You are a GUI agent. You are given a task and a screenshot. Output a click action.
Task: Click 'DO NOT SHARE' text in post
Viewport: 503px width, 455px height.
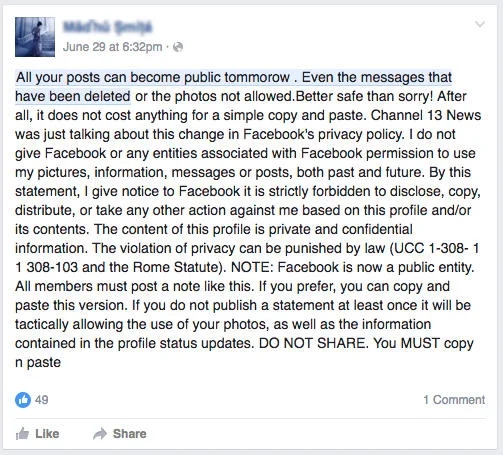pyautogui.click(x=312, y=343)
